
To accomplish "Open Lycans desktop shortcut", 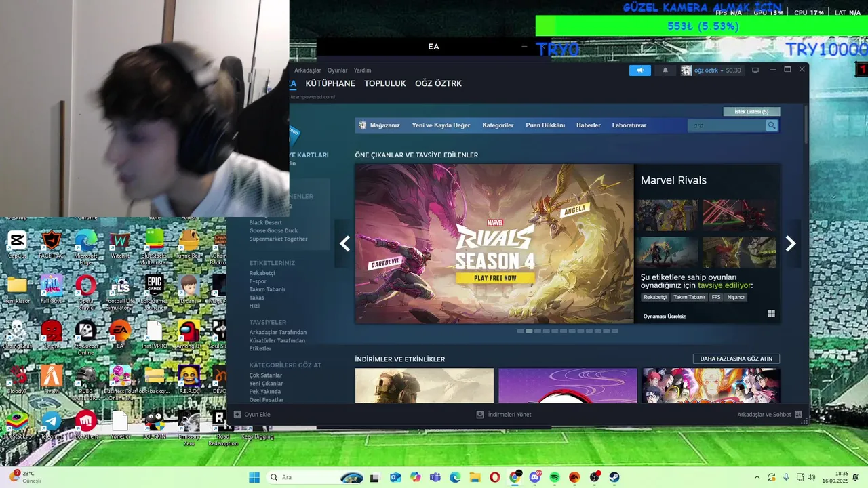I will click(189, 289).
